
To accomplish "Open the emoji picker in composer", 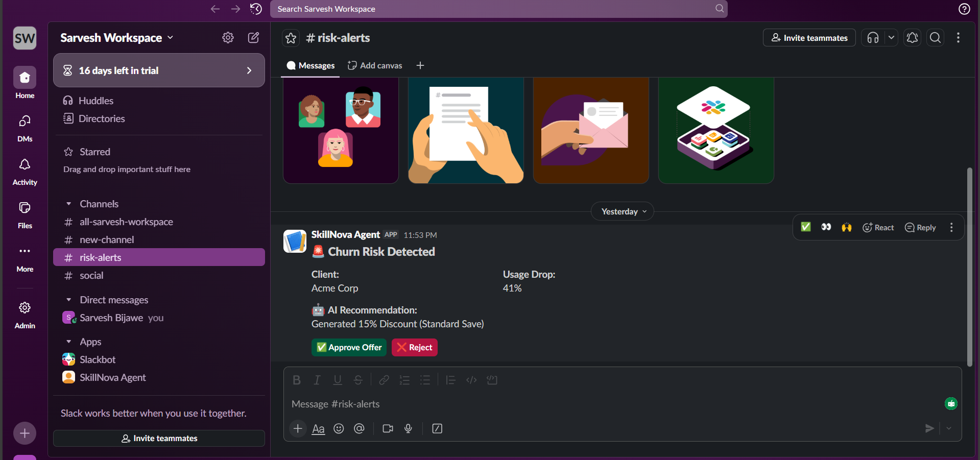I will coord(339,428).
